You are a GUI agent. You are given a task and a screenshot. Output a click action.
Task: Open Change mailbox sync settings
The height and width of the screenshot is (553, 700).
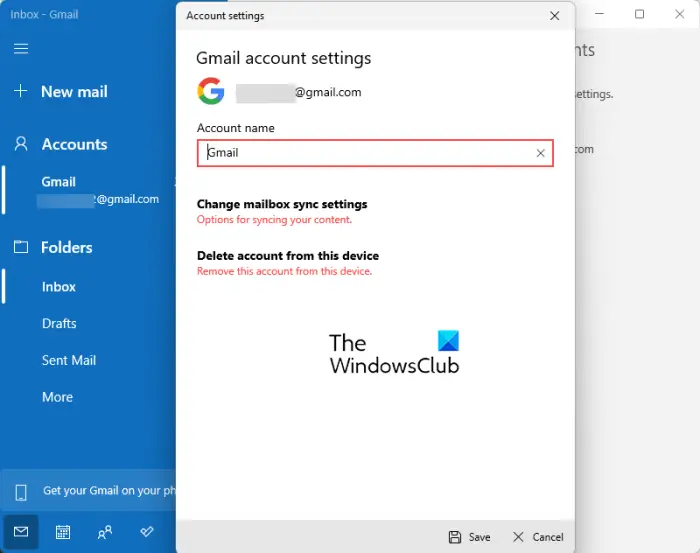282,204
